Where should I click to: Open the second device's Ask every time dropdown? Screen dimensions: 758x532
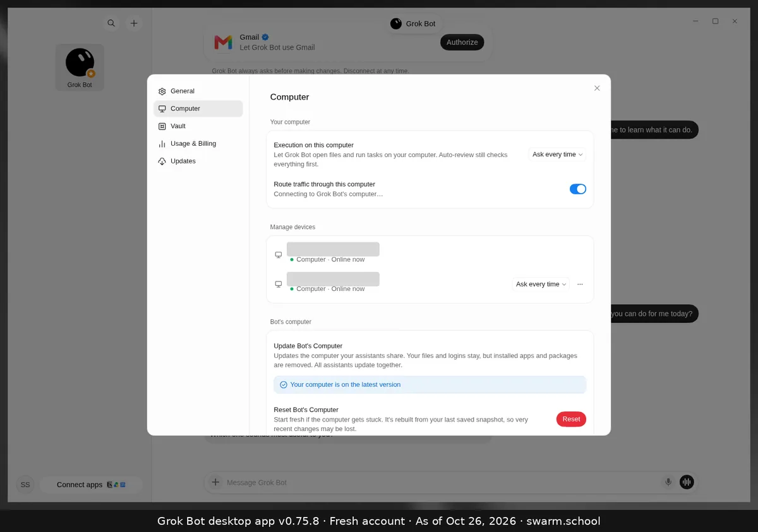[x=541, y=284]
